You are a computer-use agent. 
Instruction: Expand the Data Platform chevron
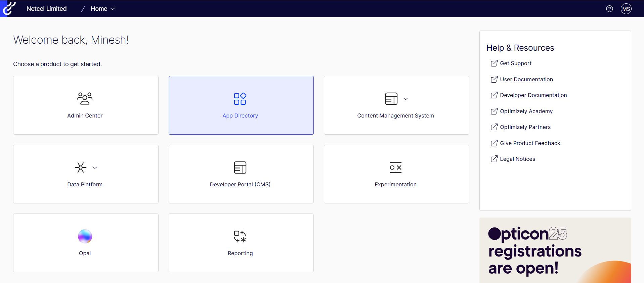(x=95, y=168)
